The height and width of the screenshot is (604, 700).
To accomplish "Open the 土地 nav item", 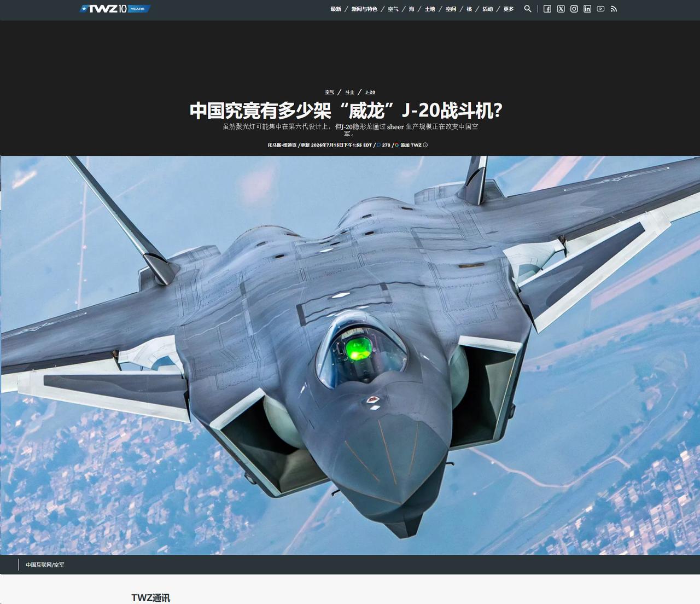I will click(x=430, y=9).
